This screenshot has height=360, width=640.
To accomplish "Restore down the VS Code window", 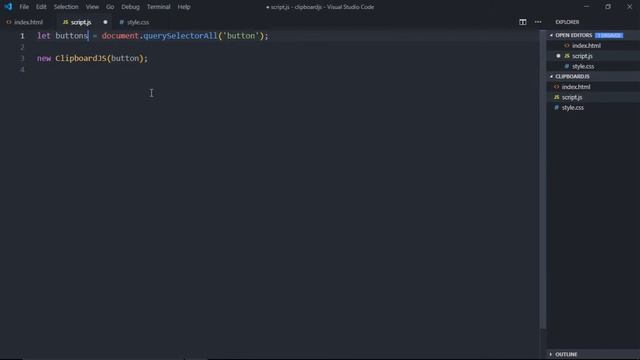I will pyautogui.click(x=608, y=7).
